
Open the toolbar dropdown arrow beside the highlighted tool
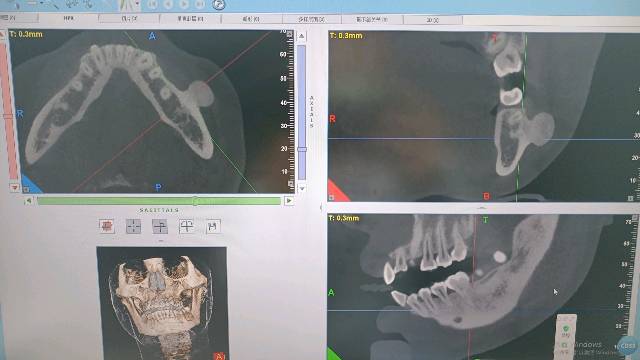coord(137,4)
